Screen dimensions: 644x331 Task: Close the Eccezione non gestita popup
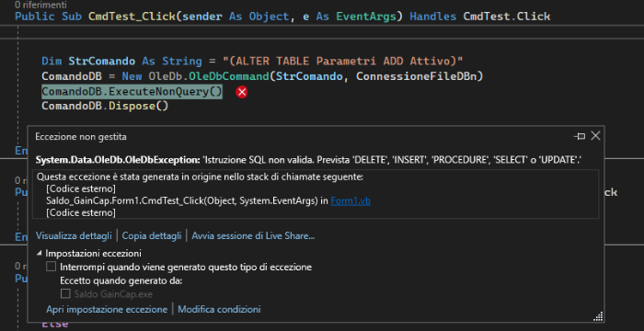tap(595, 136)
